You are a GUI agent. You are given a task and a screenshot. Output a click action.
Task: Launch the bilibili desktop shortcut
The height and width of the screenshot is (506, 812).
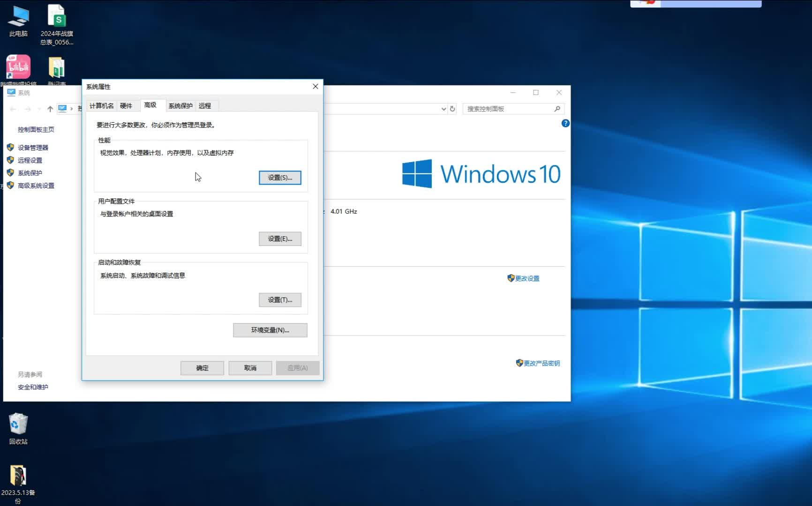click(18, 67)
